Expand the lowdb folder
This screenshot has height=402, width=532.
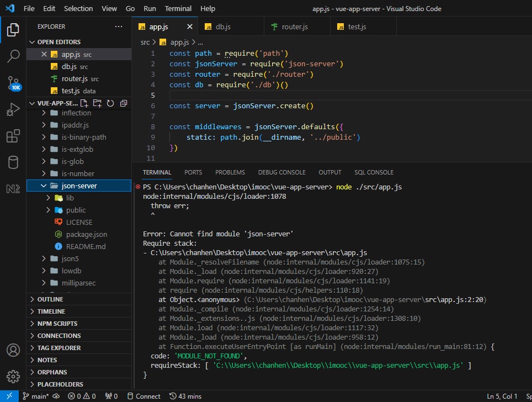44,271
